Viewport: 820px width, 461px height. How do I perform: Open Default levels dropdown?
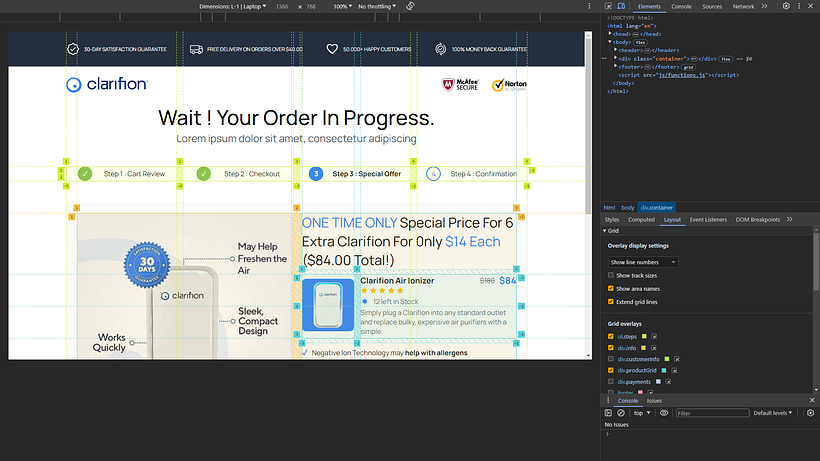tap(773, 413)
